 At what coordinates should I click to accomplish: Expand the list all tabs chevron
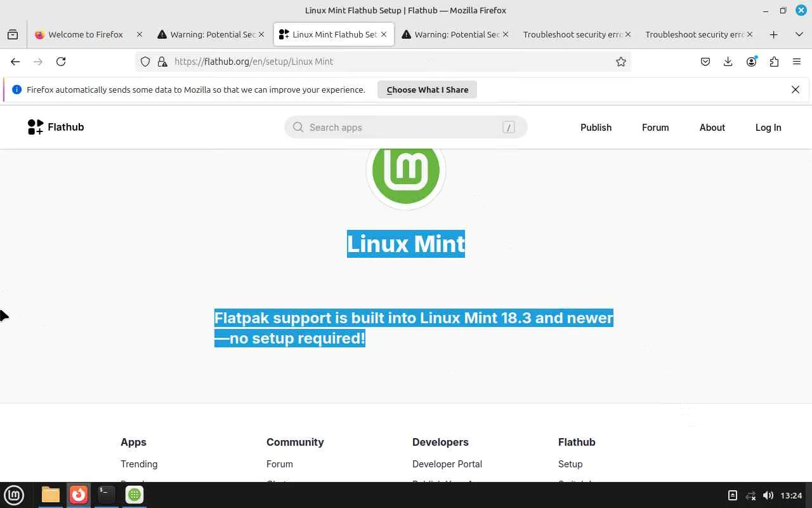coord(799,34)
